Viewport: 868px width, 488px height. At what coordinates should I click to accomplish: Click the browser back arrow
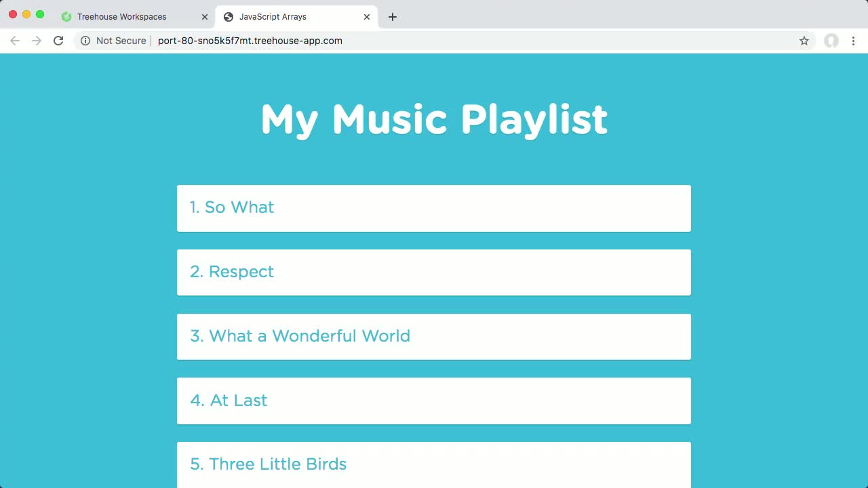tap(15, 41)
